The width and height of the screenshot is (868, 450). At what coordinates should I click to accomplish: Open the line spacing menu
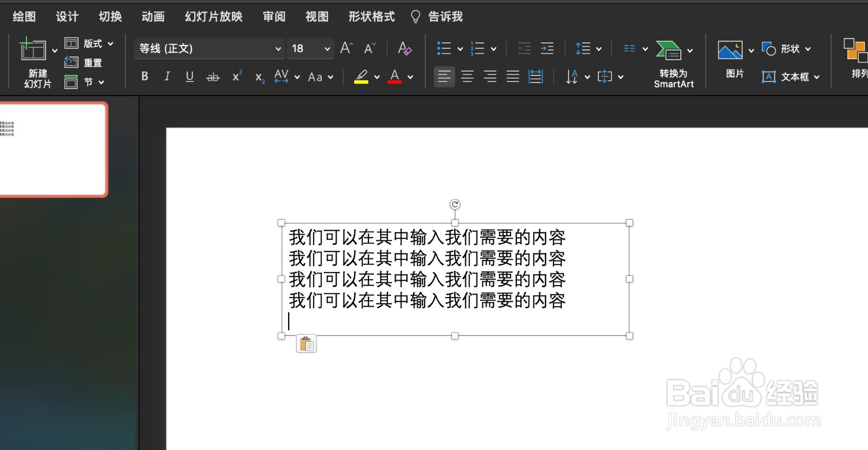click(x=589, y=49)
